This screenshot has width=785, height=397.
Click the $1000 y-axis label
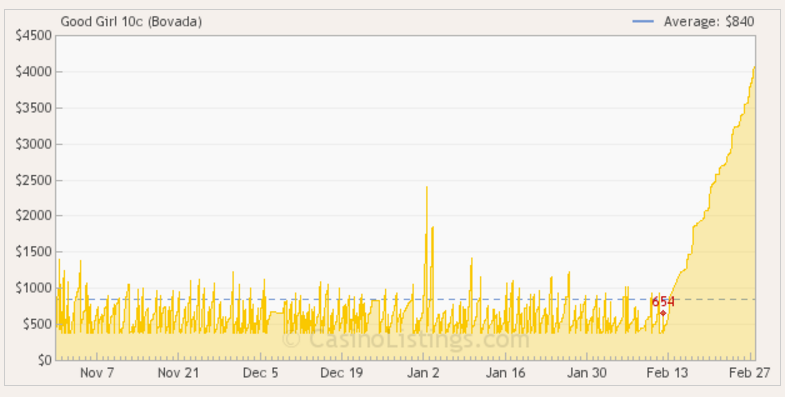tap(34, 288)
